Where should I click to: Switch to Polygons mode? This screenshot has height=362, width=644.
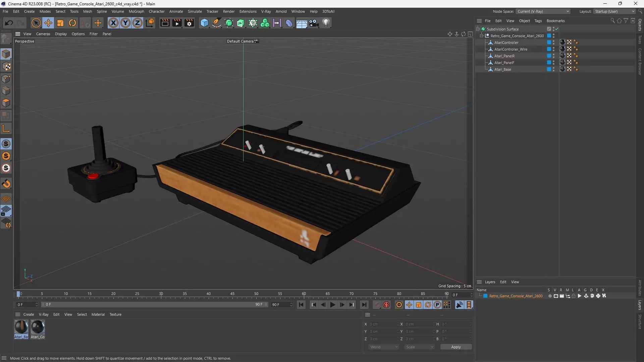6,103
